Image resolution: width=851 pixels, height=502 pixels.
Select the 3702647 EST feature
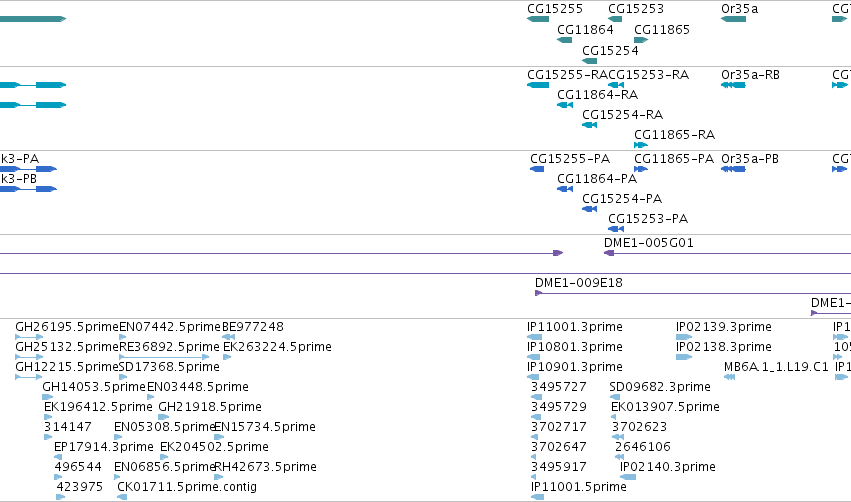click(535, 457)
